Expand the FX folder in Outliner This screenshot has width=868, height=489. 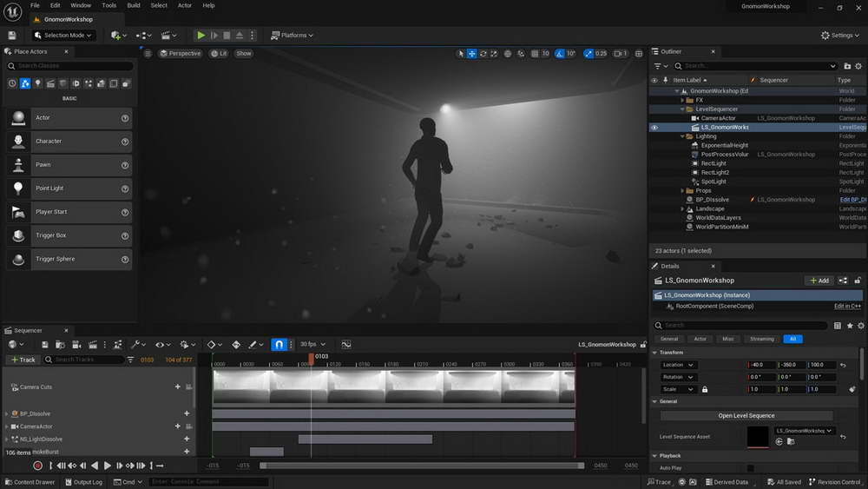682,100
